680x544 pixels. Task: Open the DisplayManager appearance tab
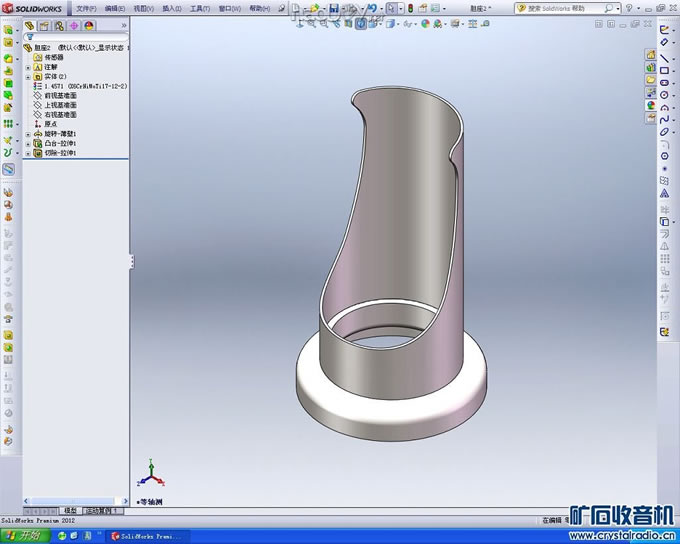tap(89, 26)
